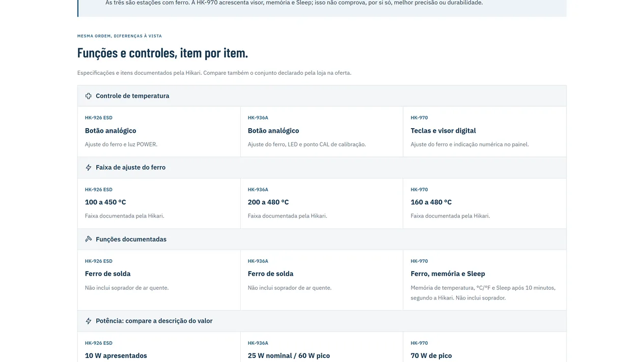Click "Faixa documentada pela Hikari." under 100 a 450 °C
This screenshot has height=362, width=644.
pos(125,216)
